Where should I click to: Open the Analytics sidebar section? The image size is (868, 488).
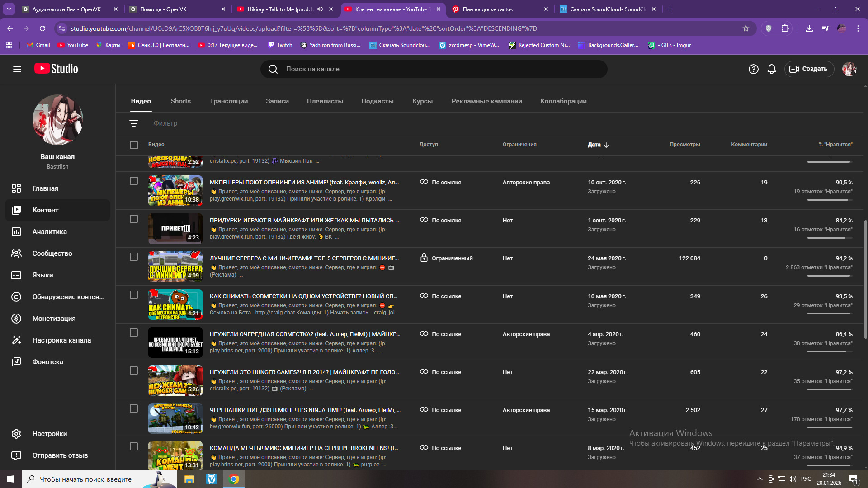pos(50,232)
